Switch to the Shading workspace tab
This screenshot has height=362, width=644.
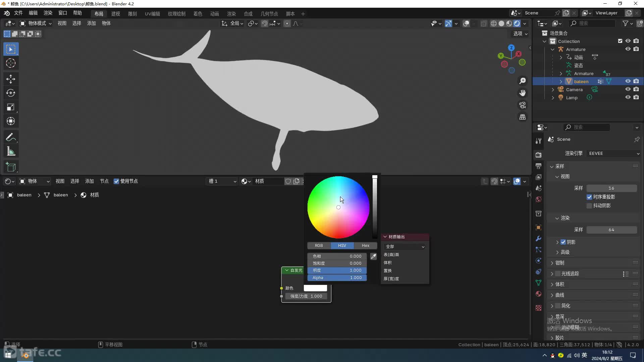coord(198,14)
